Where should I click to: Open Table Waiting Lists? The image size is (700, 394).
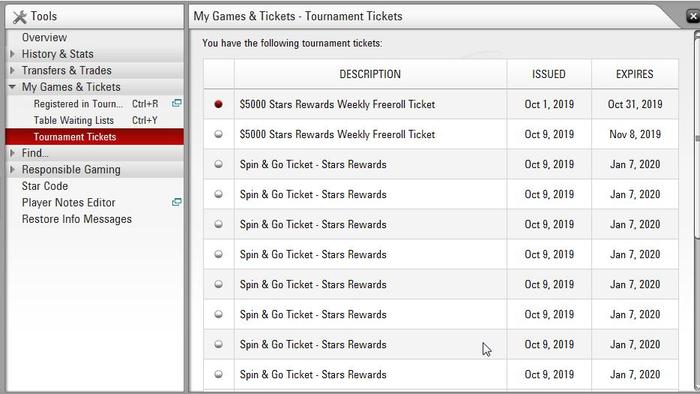pyautogui.click(x=74, y=120)
